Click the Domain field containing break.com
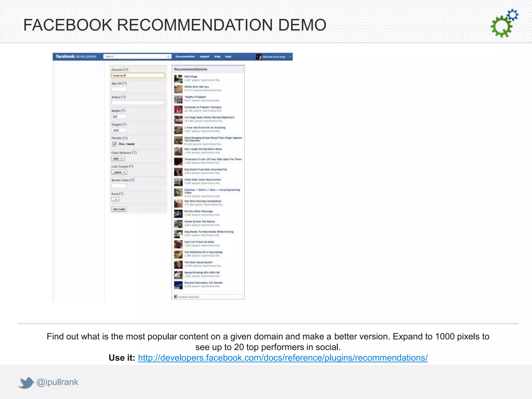Viewport: 532px width, 399px height. [138, 75]
